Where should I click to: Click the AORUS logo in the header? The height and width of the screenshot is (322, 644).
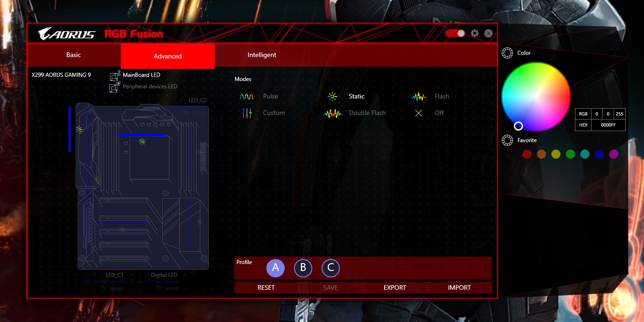tap(67, 34)
